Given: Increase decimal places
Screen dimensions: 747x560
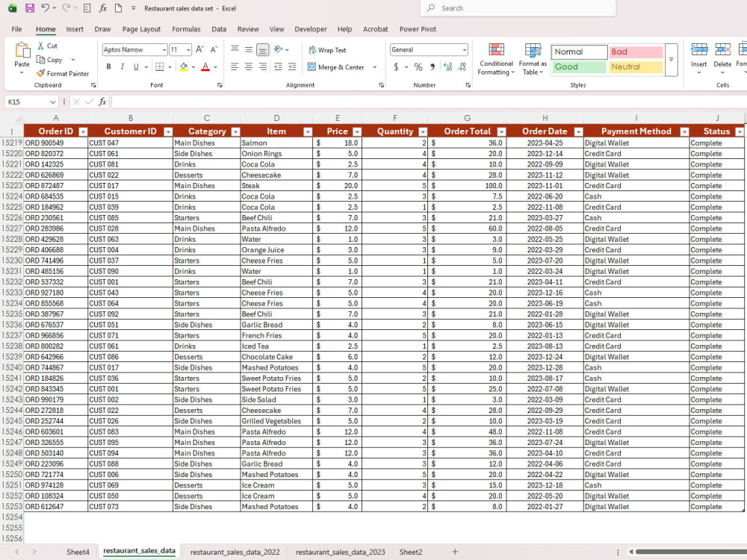Looking at the screenshot, I should (447, 67).
